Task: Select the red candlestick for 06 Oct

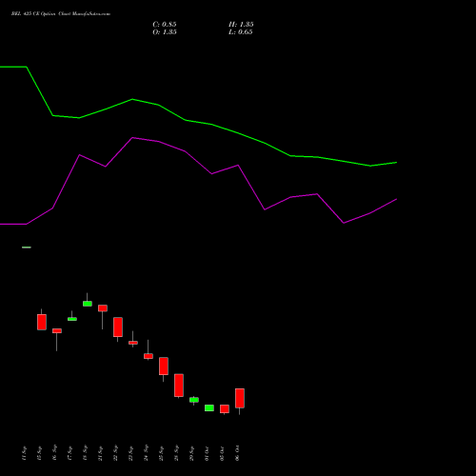Action: coord(240,398)
